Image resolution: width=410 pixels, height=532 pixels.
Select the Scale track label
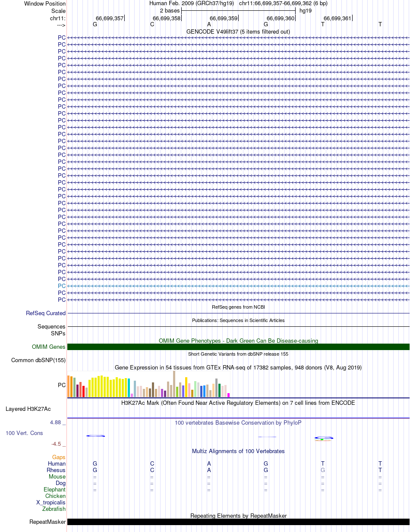pyautogui.click(x=58, y=11)
